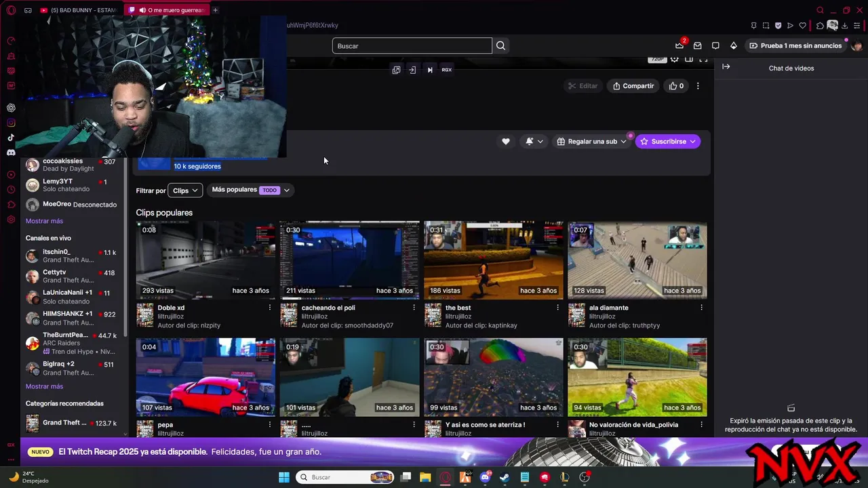This screenshot has height=488, width=868.
Task: Open Discord from the taskbar
Action: pos(485,477)
